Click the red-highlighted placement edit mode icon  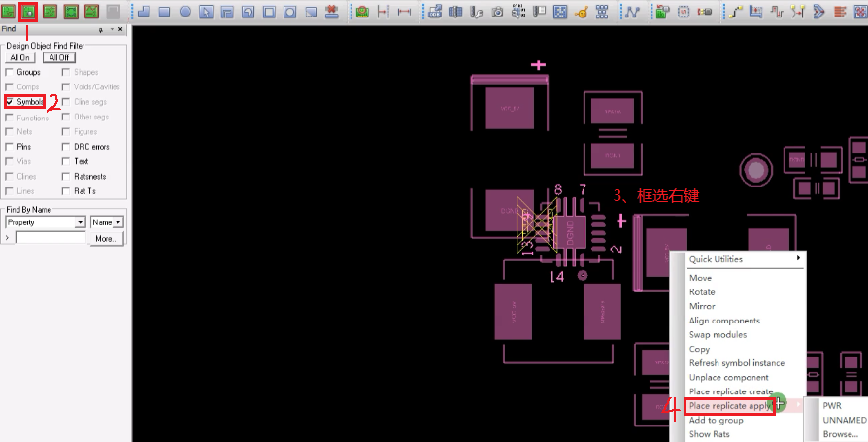click(28, 12)
